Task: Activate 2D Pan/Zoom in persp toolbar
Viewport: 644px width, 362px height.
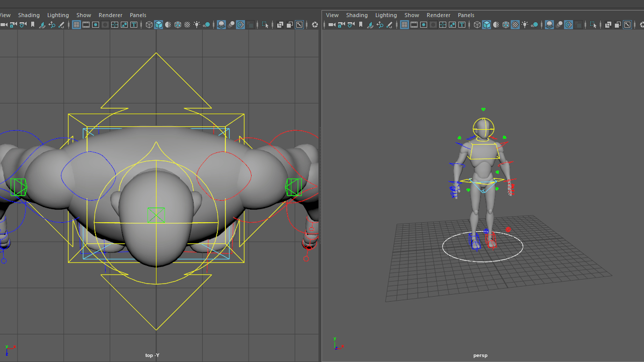Action: click(380, 25)
